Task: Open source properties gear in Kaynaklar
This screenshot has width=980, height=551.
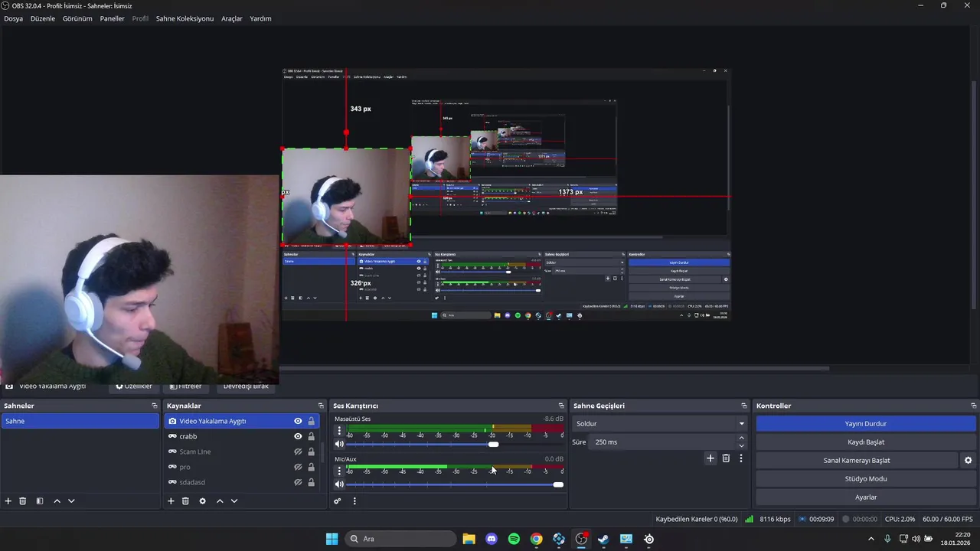Action: tap(202, 501)
